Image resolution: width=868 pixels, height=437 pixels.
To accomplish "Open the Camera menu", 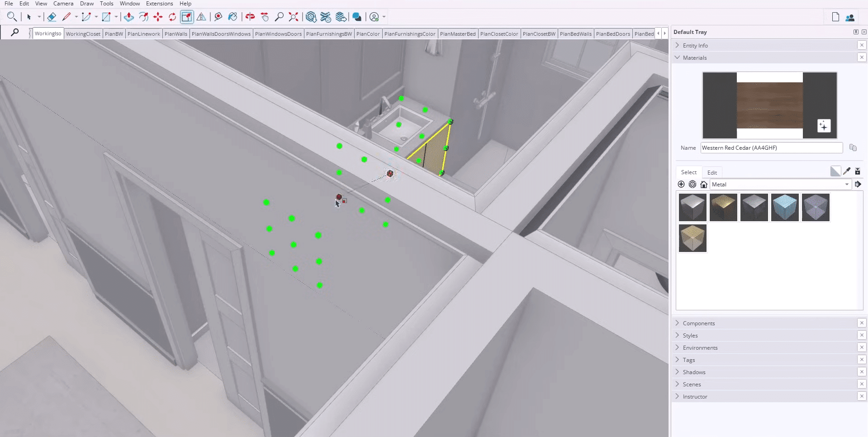I will point(63,3).
